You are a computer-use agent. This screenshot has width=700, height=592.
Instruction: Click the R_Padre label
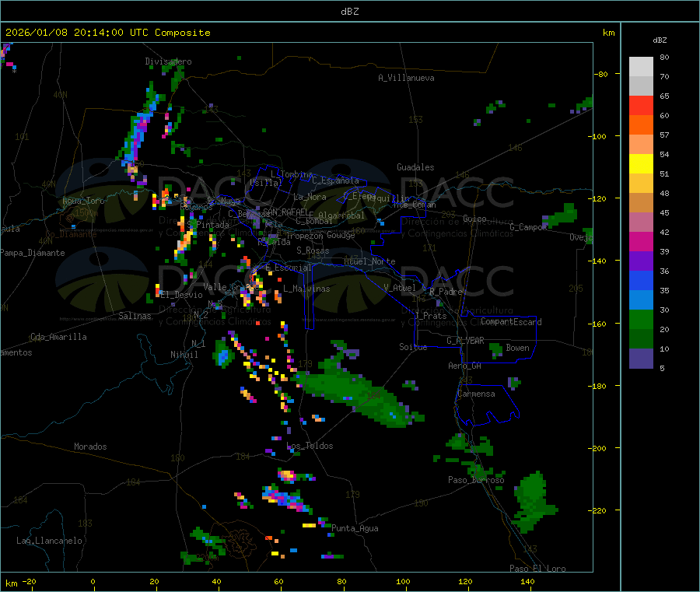tap(446, 292)
